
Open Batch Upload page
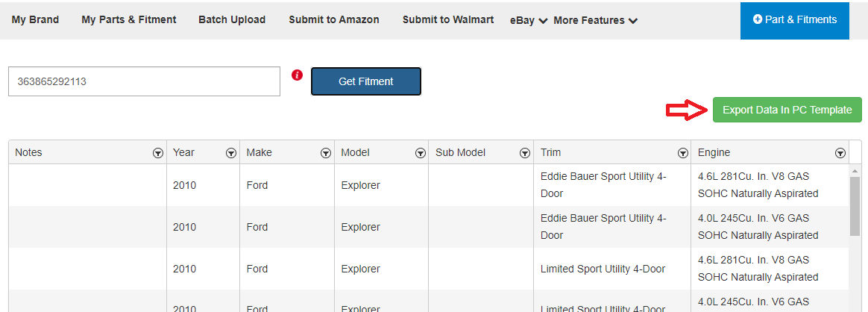coord(232,19)
